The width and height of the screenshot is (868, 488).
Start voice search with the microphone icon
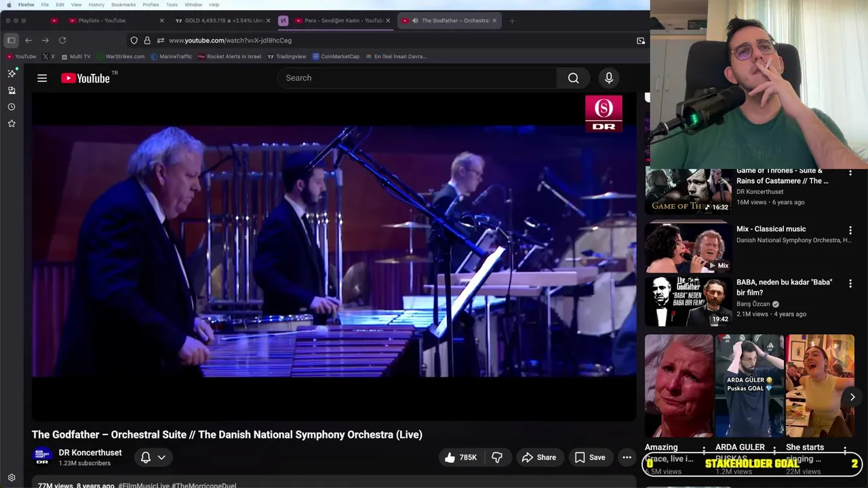609,78
